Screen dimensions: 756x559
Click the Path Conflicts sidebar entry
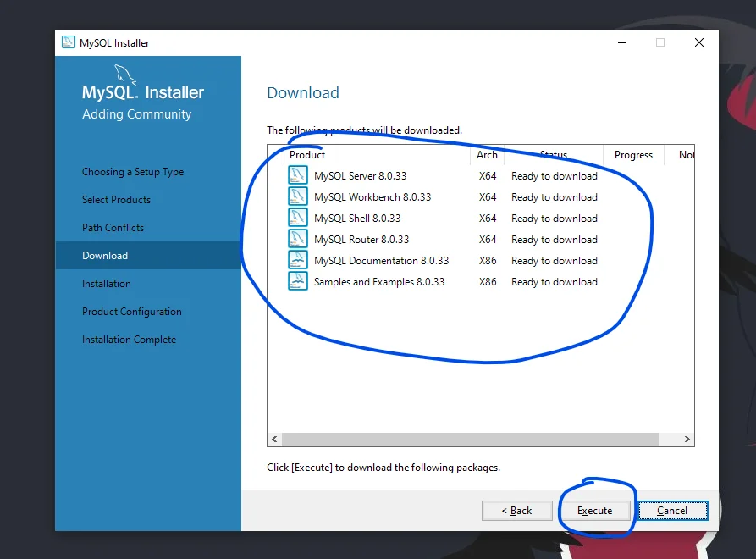(113, 227)
